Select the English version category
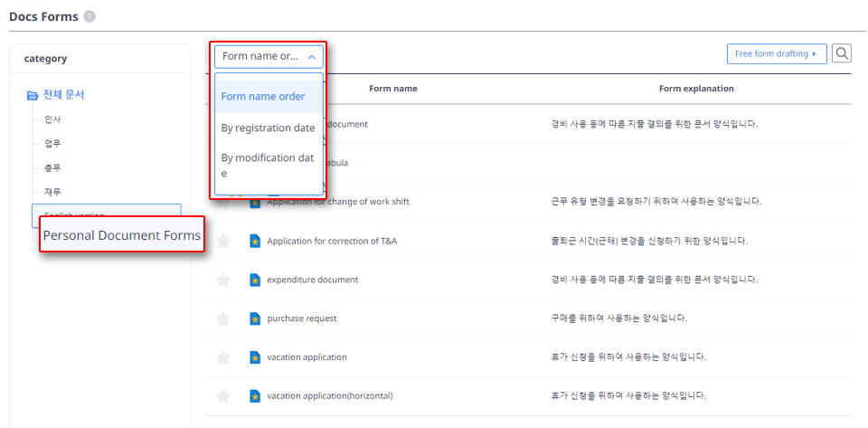 (107, 210)
